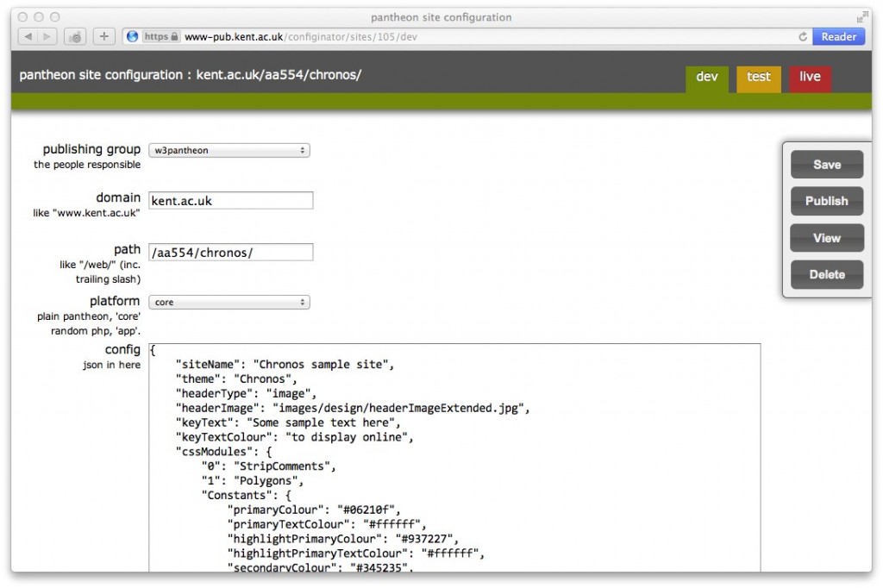Expand the platform dropdown showing core

229,303
